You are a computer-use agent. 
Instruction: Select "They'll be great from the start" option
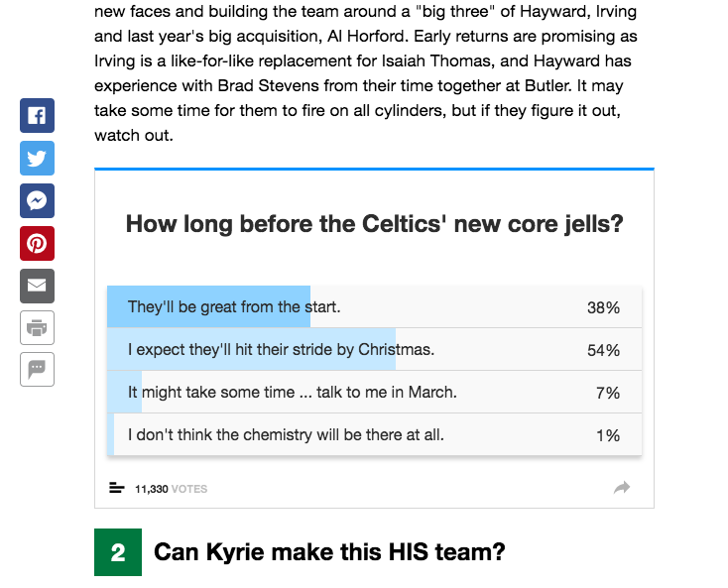(x=374, y=306)
